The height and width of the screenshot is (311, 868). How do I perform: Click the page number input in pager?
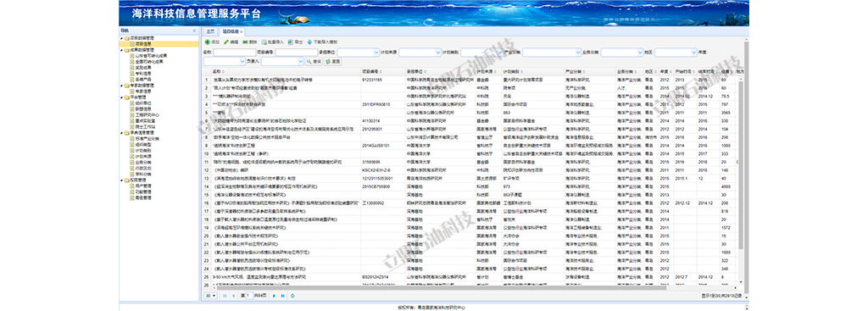(249, 296)
